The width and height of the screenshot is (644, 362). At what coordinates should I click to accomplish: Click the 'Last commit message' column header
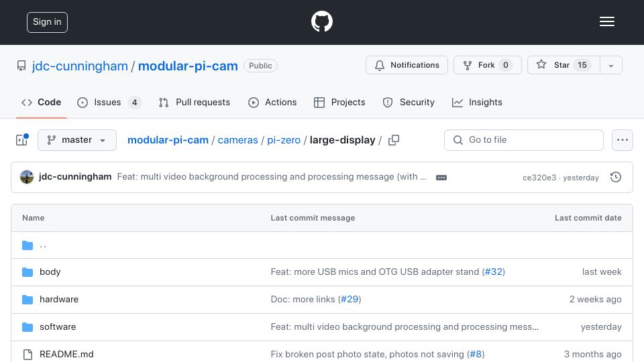(x=313, y=218)
